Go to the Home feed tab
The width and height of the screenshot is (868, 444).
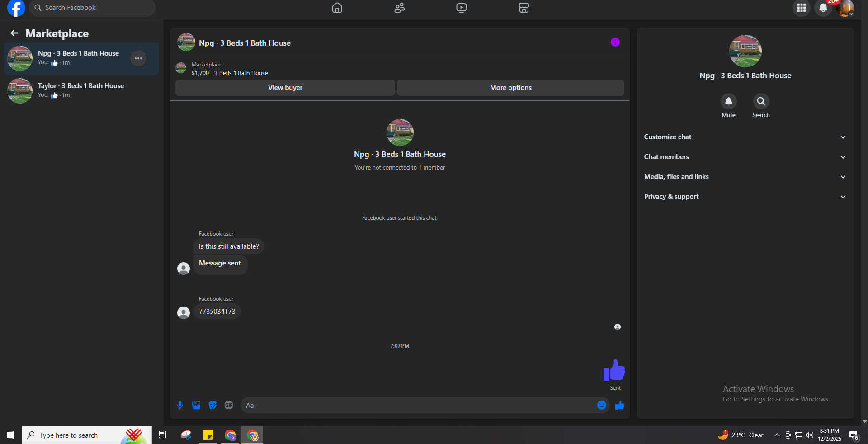[x=337, y=8]
